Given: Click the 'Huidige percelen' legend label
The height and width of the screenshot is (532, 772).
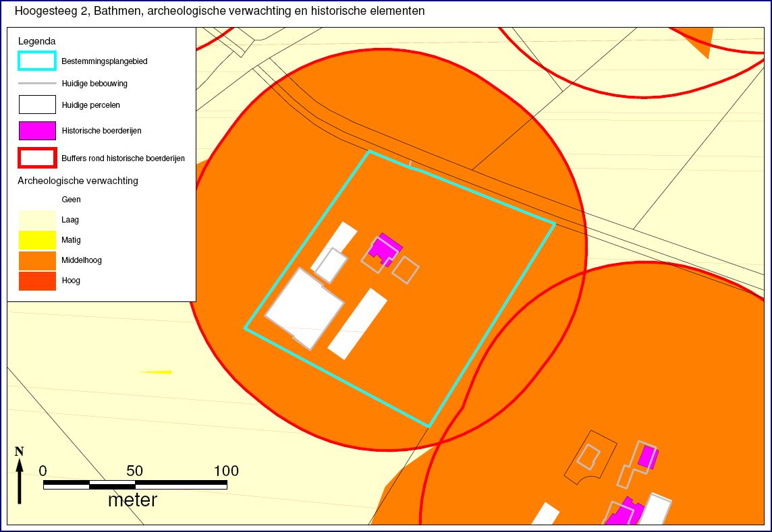Looking at the screenshot, I should point(91,105).
